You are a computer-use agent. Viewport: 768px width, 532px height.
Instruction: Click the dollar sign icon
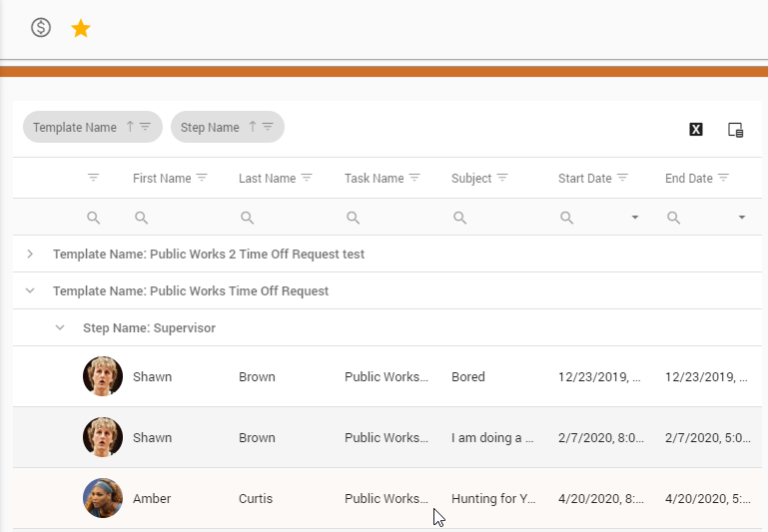coord(41,28)
